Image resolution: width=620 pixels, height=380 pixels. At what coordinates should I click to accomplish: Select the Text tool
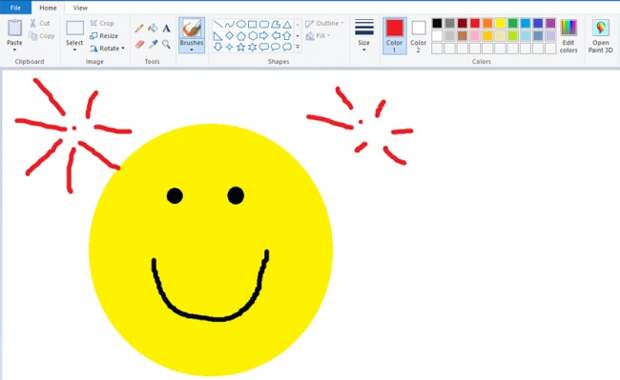pos(166,28)
